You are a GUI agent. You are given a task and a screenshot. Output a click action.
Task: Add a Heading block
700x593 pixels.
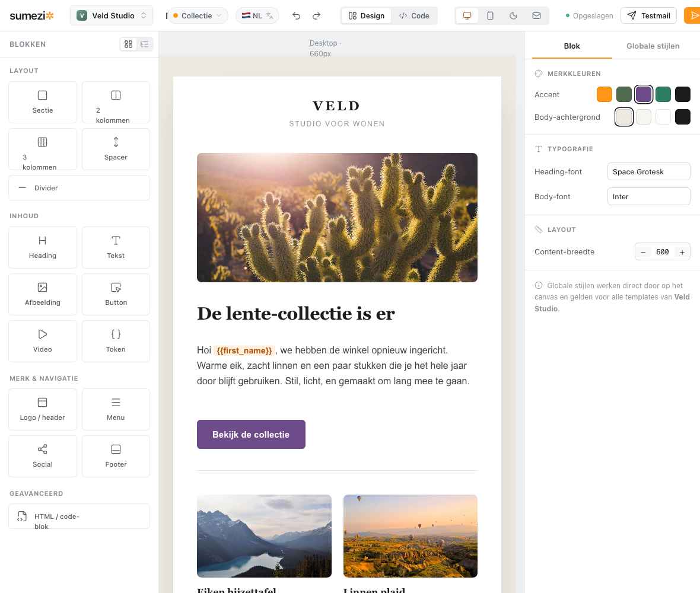[x=42, y=248]
